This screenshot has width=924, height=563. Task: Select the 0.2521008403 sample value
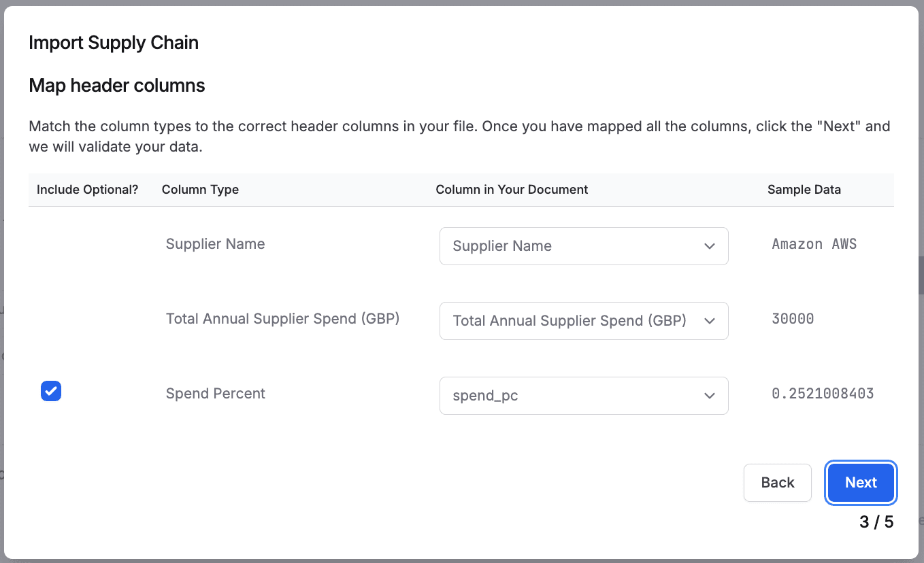click(x=823, y=394)
